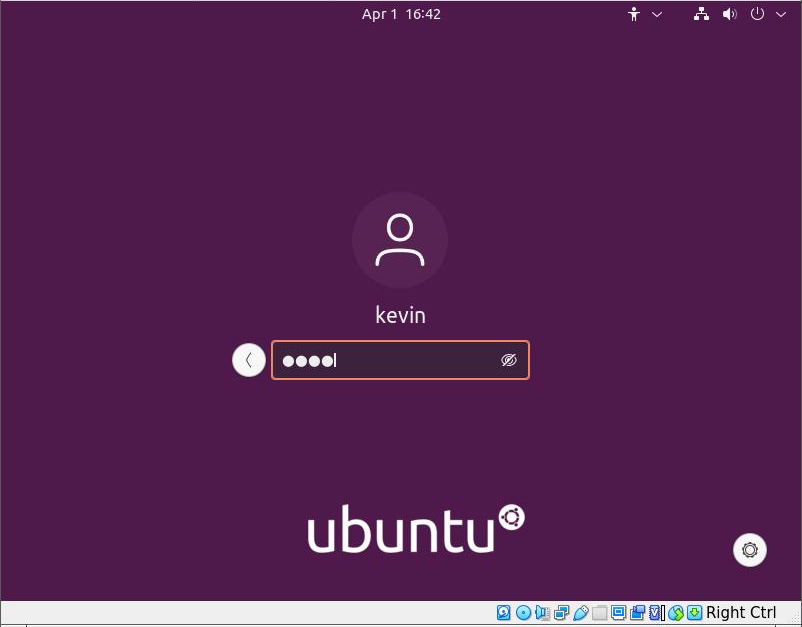The image size is (802, 627).
Task: Click the VirtualBox hard disk activity icon
Action: 504,613
